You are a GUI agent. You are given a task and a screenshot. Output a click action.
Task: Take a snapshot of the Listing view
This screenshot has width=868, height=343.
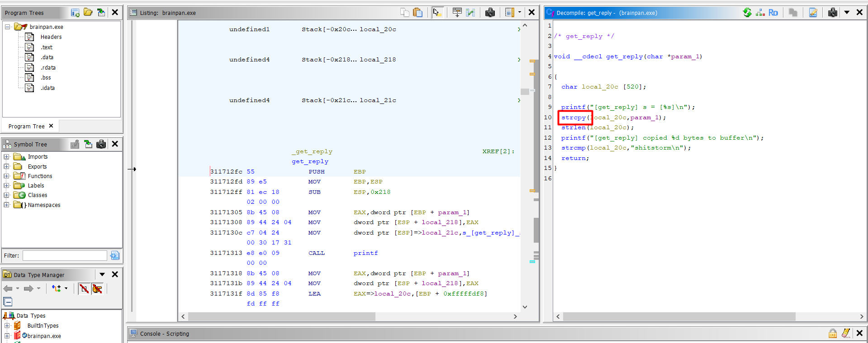click(490, 13)
